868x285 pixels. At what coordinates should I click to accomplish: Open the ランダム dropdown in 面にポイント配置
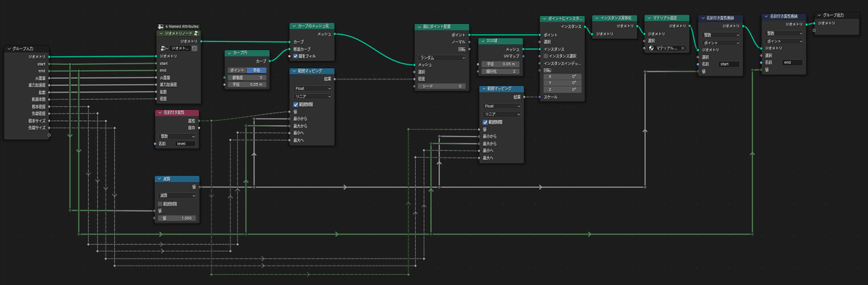pos(443,57)
